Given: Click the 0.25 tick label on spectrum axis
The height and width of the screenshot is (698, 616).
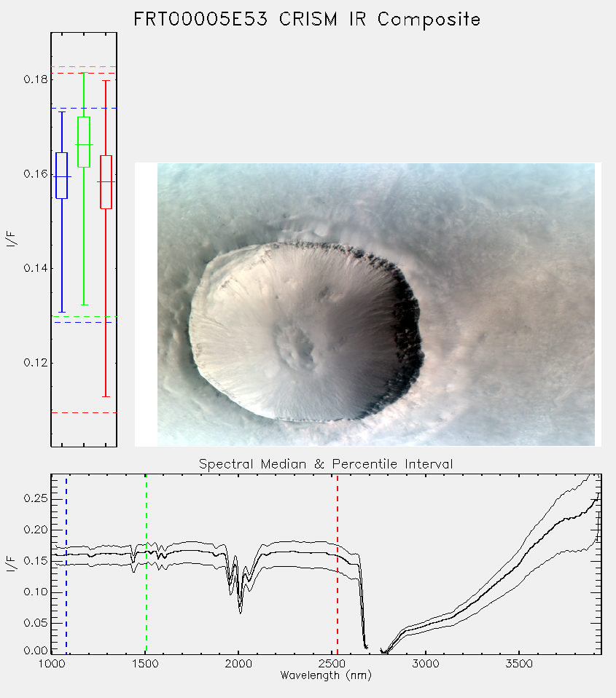Looking at the screenshot, I should point(36,498).
